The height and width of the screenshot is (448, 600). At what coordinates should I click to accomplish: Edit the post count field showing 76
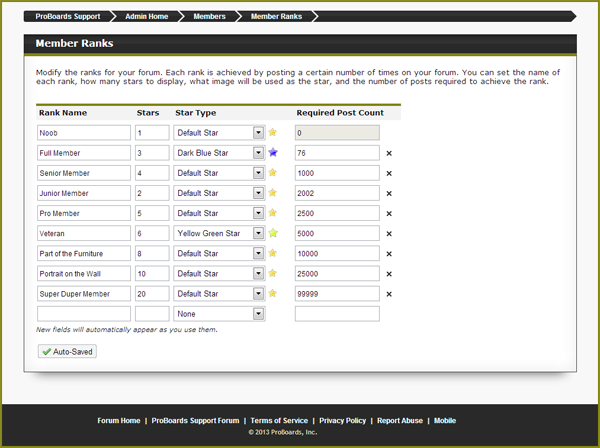tap(337, 153)
